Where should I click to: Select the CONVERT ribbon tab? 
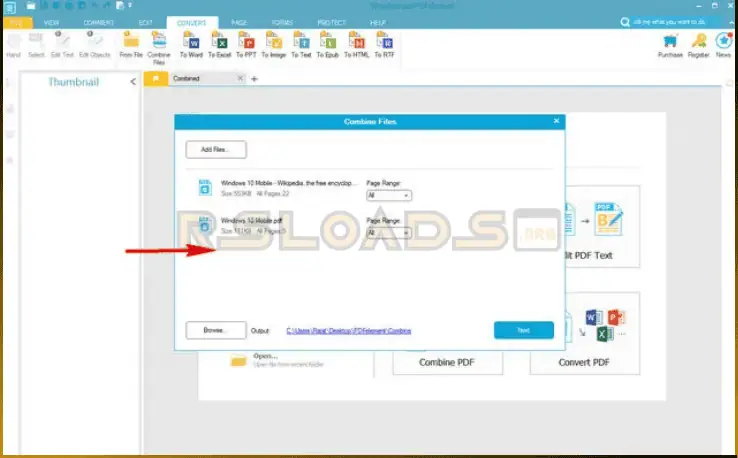click(192, 23)
